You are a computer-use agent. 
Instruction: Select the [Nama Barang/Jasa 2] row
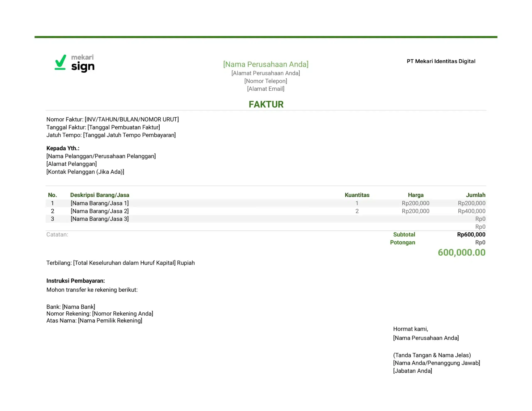pyautogui.click(x=100, y=211)
